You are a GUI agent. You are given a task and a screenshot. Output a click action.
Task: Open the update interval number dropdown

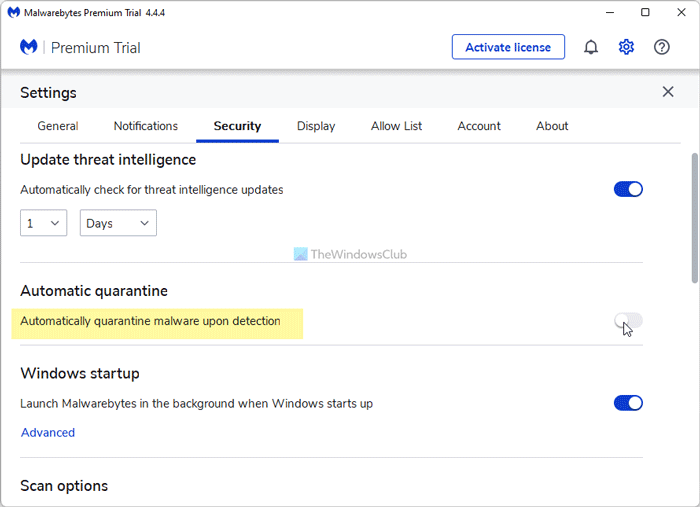tap(43, 223)
